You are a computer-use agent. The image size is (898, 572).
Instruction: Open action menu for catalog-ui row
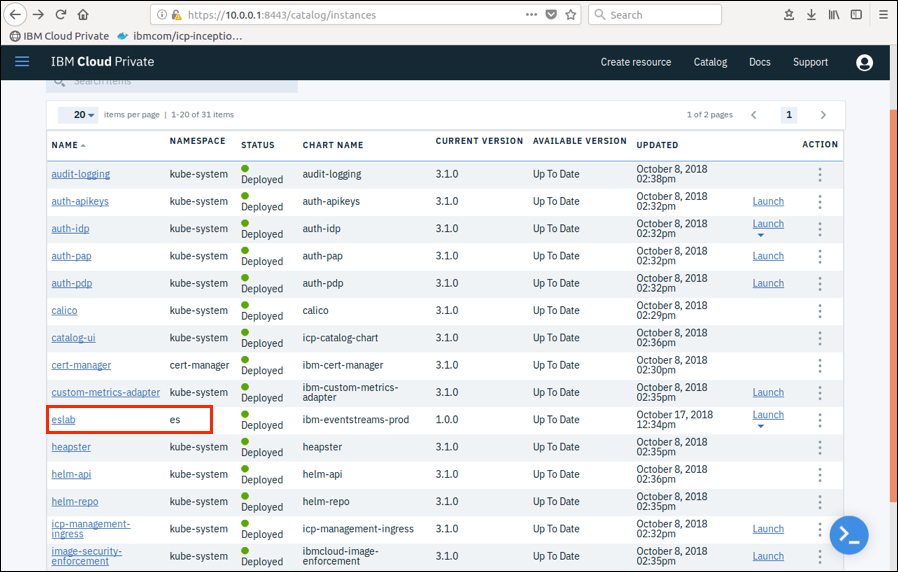point(820,338)
